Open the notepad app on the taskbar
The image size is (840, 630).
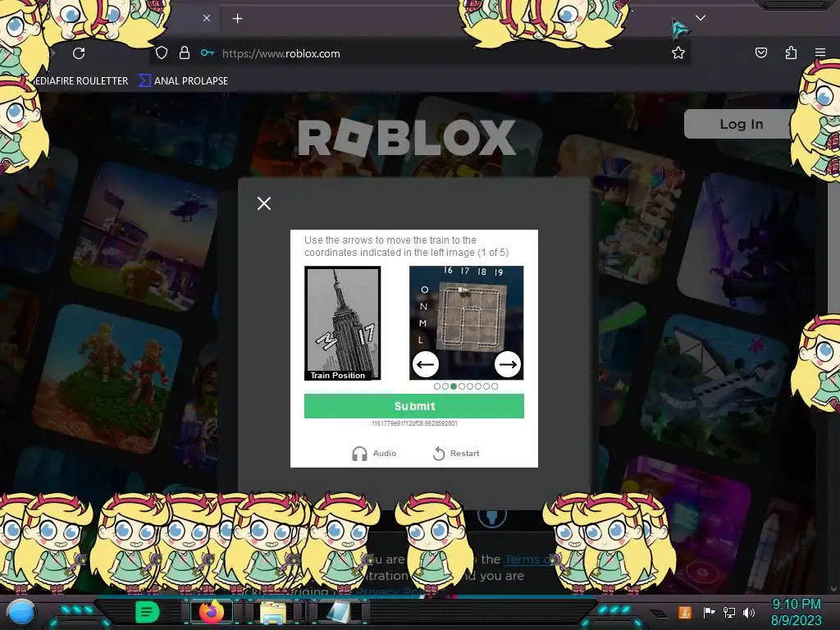337,613
